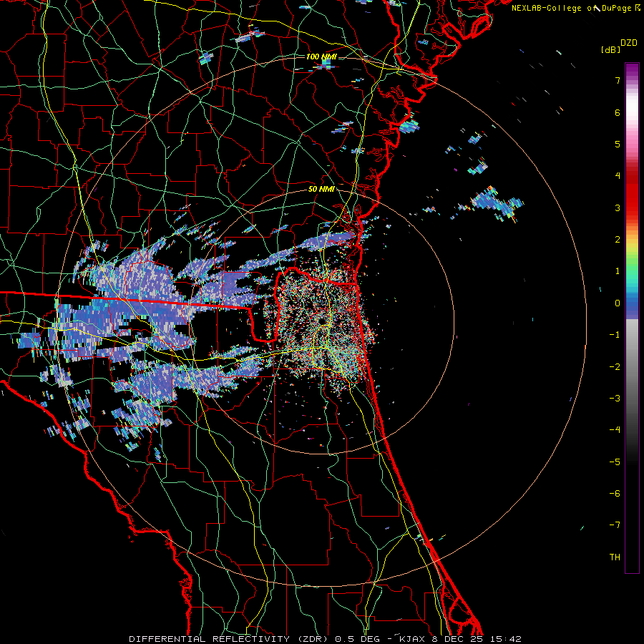The image size is (644, 644).
Task: Click the KJAX station identifier
Action: (x=412, y=639)
